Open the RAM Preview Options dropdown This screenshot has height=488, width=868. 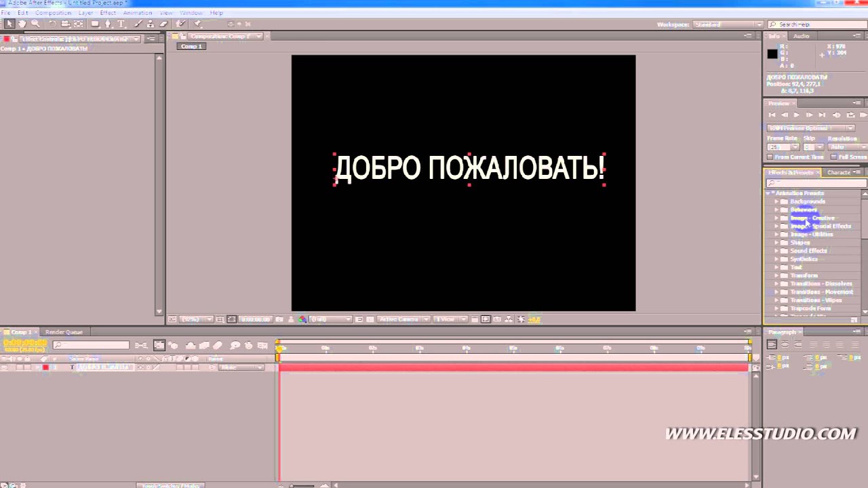(x=811, y=128)
